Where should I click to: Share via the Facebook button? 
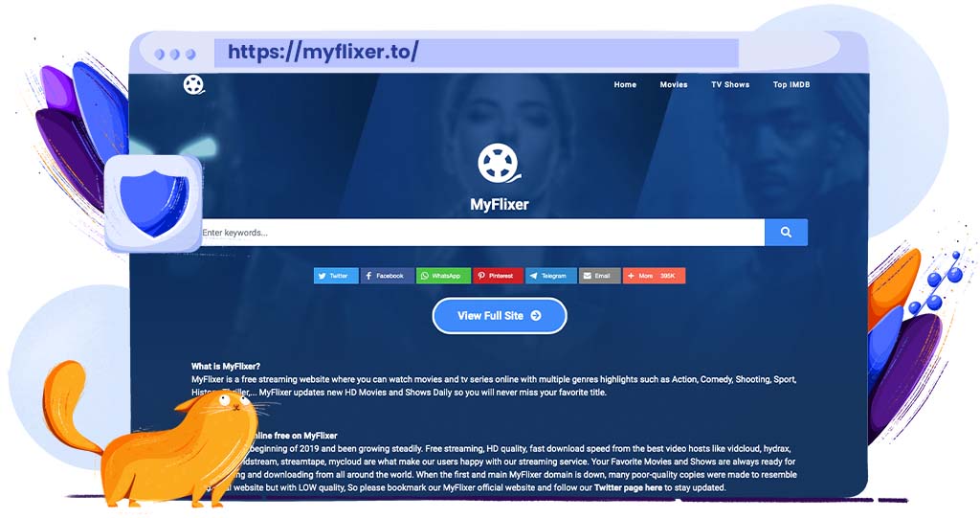388,275
